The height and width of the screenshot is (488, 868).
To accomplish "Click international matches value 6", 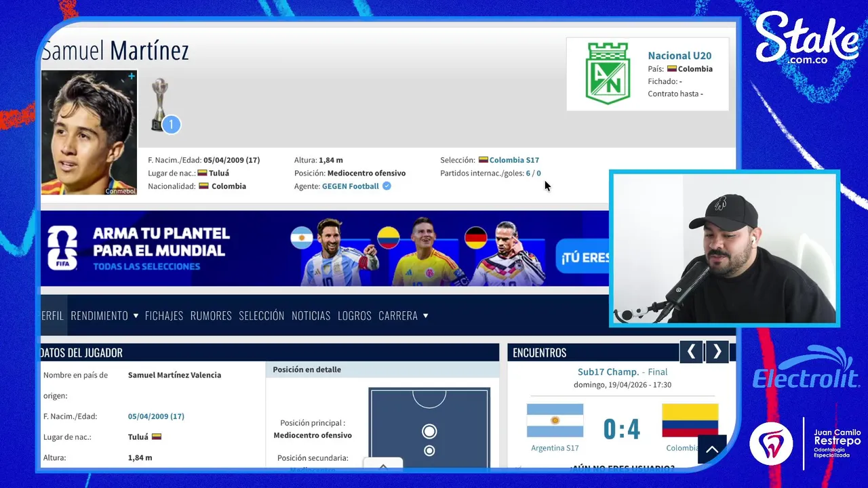I will coord(528,173).
